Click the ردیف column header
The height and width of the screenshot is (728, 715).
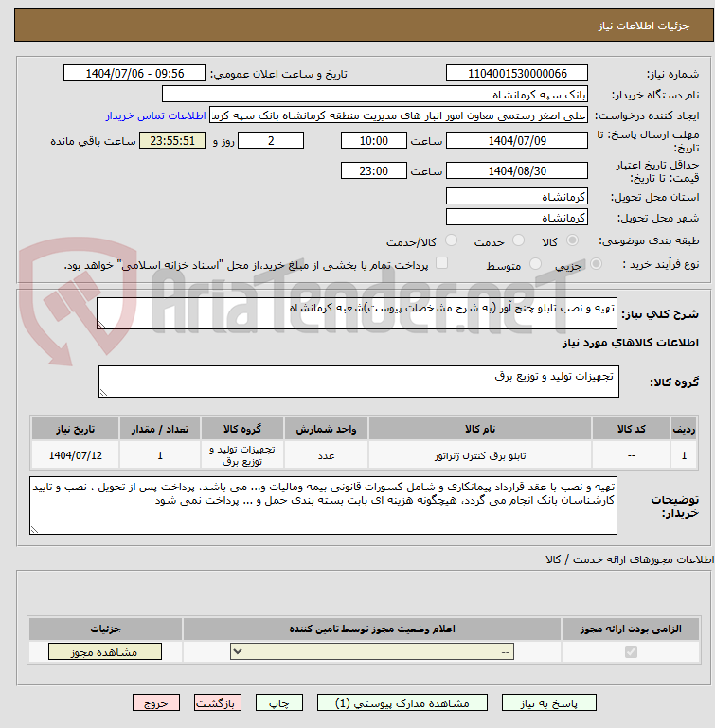pos(684,429)
